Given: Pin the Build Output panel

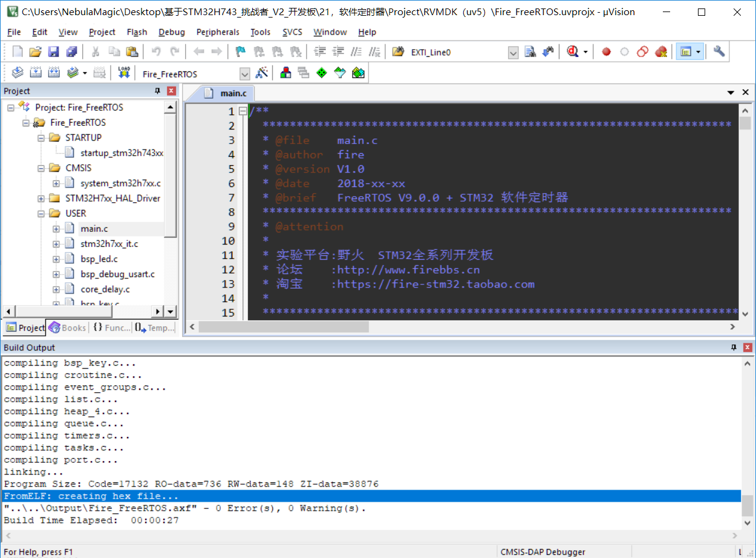Looking at the screenshot, I should [x=733, y=347].
